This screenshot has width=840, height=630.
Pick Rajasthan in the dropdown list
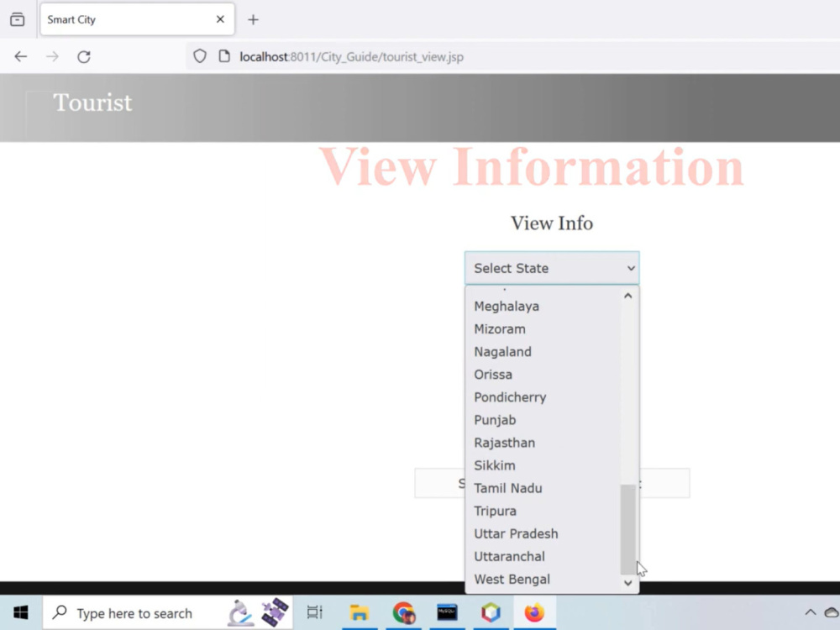(x=543, y=443)
